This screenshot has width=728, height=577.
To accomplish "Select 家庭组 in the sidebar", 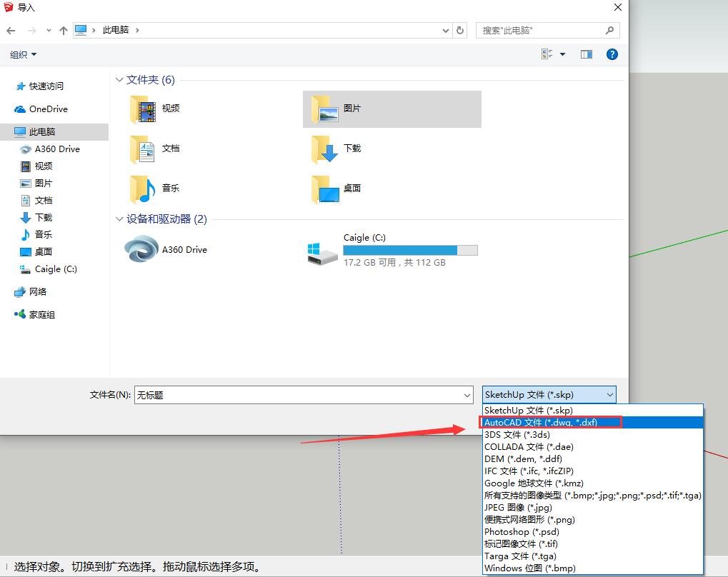I will [x=35, y=315].
